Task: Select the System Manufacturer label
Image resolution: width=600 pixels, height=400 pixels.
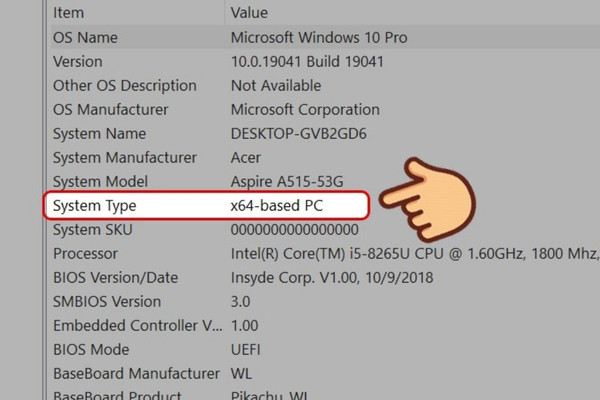Action: pos(125,158)
